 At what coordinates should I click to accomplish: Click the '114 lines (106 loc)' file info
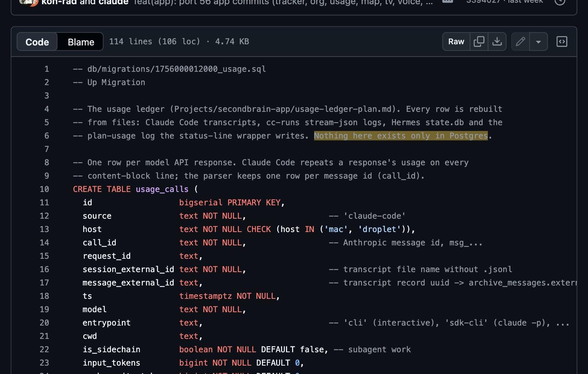pyautogui.click(x=155, y=42)
